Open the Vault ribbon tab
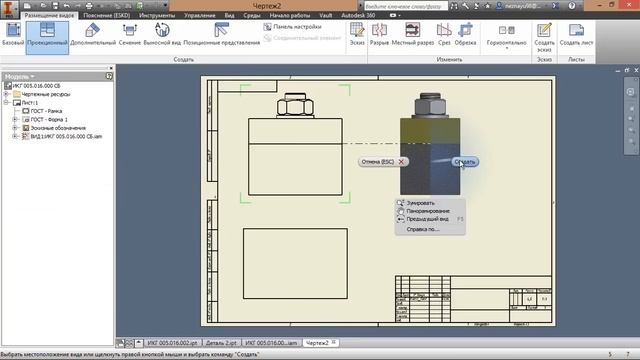 point(325,16)
